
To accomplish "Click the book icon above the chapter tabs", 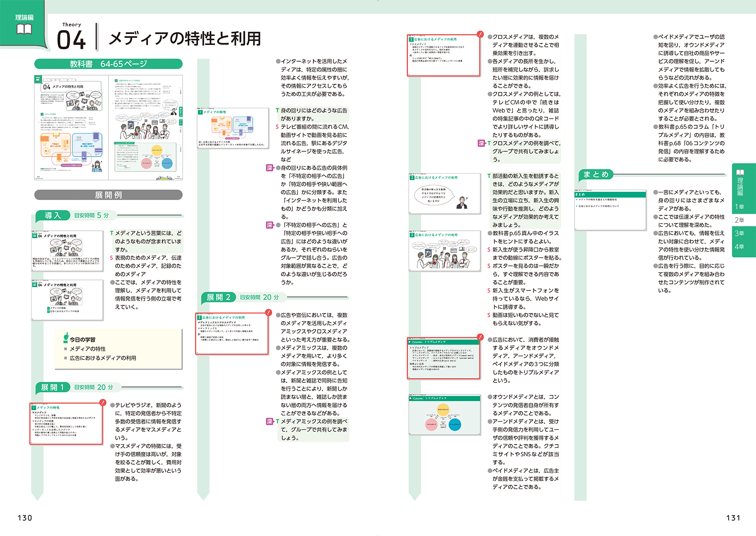I will [740, 172].
